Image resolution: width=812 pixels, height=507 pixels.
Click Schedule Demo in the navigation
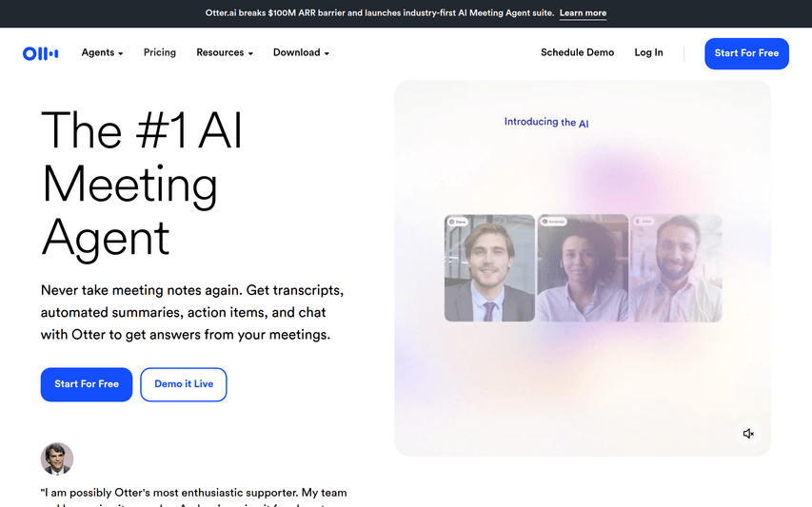pos(577,53)
